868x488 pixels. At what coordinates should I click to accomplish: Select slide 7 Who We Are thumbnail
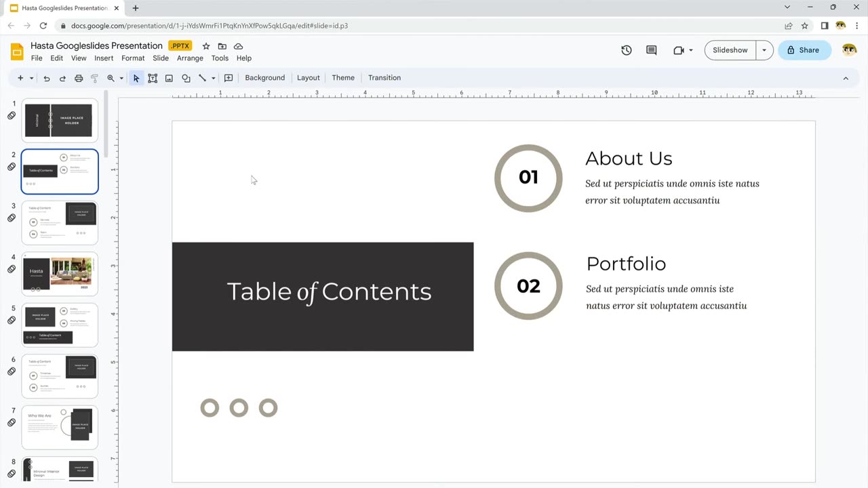pos(60,427)
